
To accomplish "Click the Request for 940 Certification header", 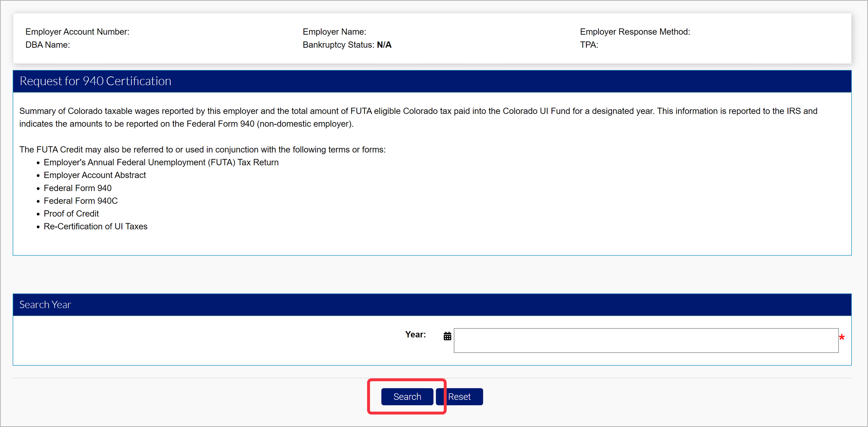I will tap(95, 81).
